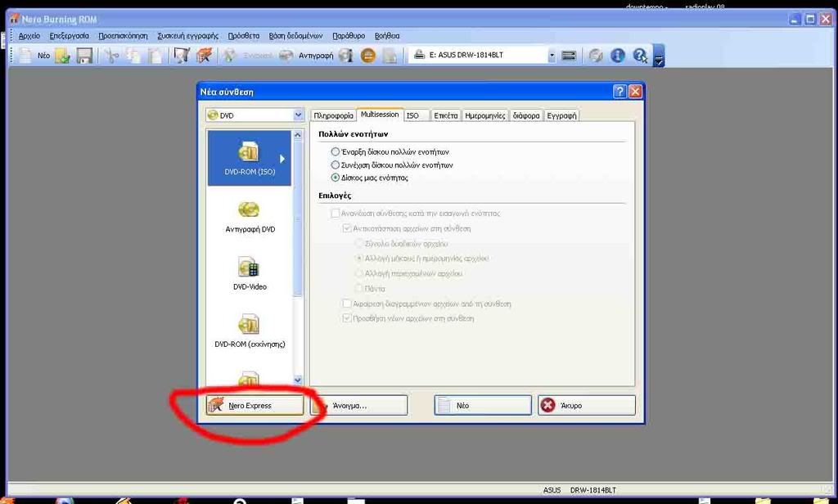Click the context help question-mark toolbar icon

pos(640,55)
